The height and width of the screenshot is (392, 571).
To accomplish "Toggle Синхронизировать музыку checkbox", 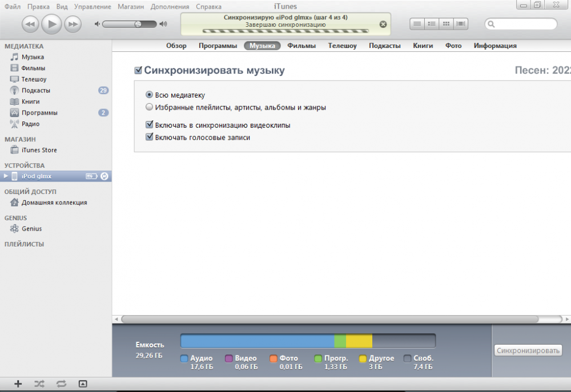I will click(x=138, y=70).
